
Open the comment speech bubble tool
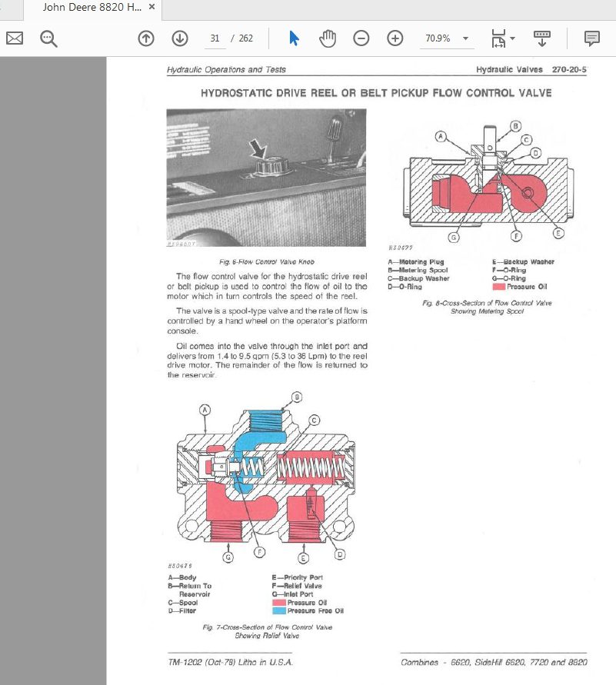tap(592, 38)
